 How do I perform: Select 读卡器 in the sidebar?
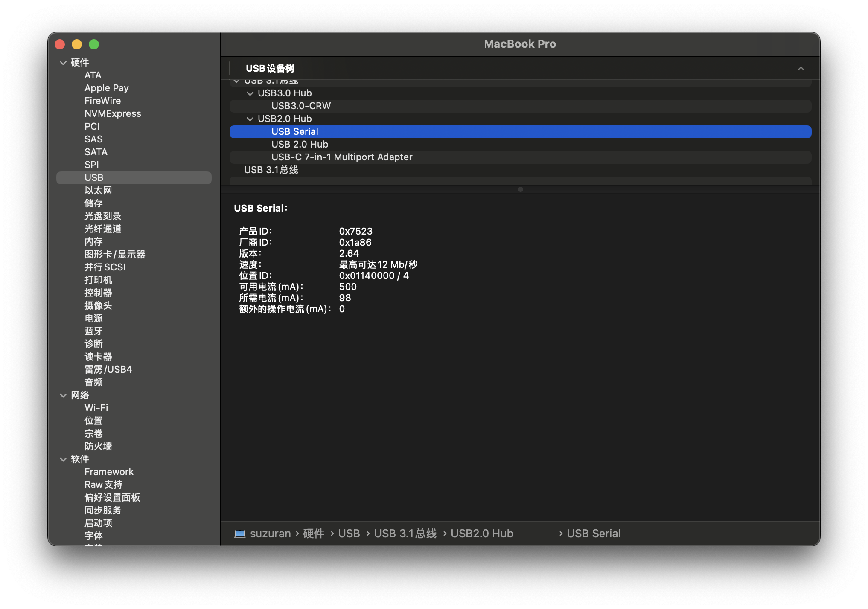(134, 357)
